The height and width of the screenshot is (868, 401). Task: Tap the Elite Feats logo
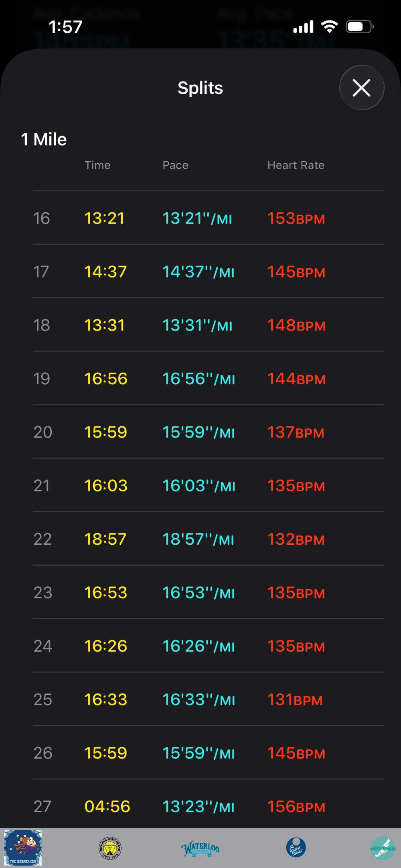383,848
